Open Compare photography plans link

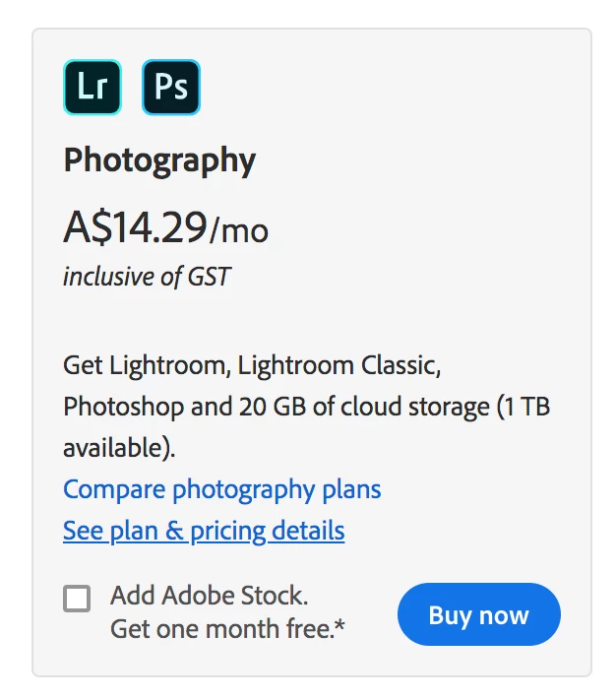click(221, 489)
